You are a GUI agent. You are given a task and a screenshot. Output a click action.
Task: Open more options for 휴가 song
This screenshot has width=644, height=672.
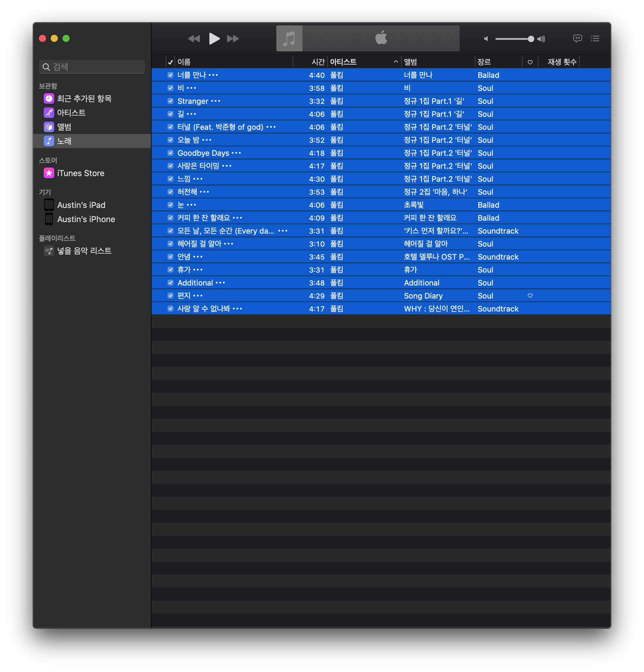pyautogui.click(x=198, y=270)
